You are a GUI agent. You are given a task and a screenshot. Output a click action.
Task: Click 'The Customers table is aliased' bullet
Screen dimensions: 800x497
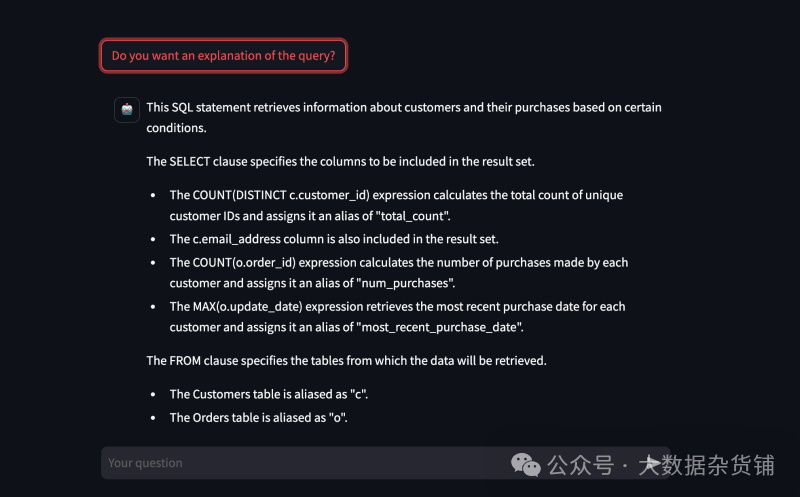[x=275, y=394]
